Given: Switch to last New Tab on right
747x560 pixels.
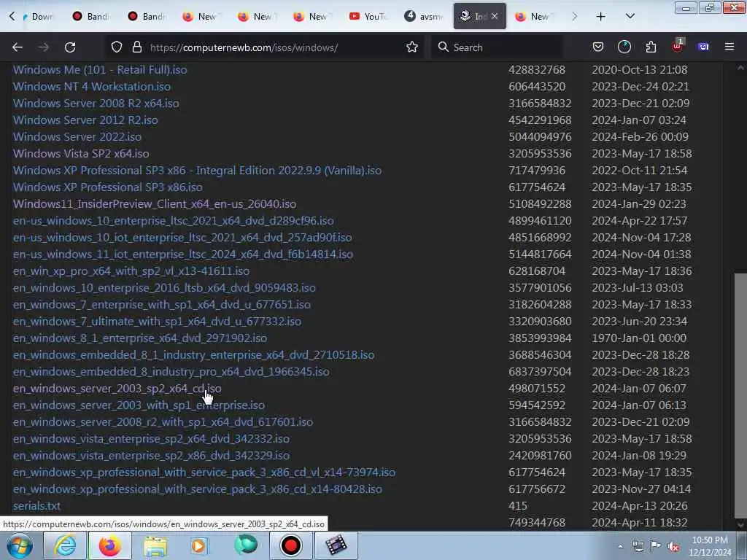Looking at the screenshot, I should 533,17.
